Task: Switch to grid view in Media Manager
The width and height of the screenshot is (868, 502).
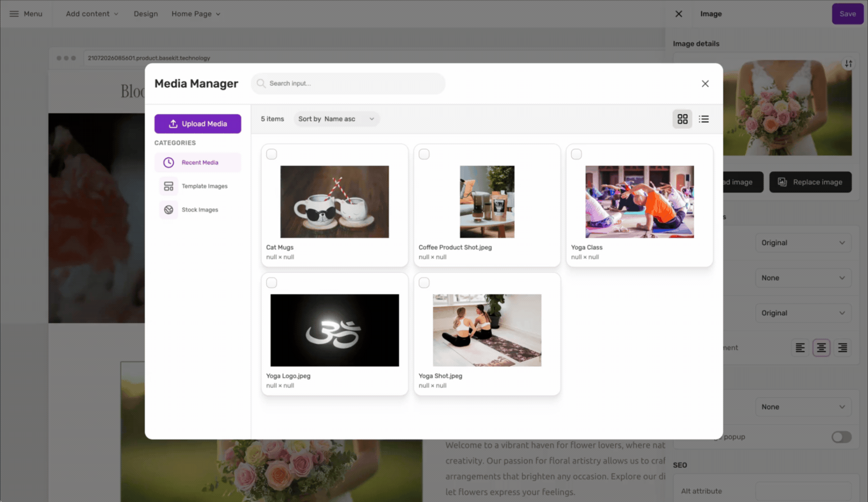Action: click(682, 119)
